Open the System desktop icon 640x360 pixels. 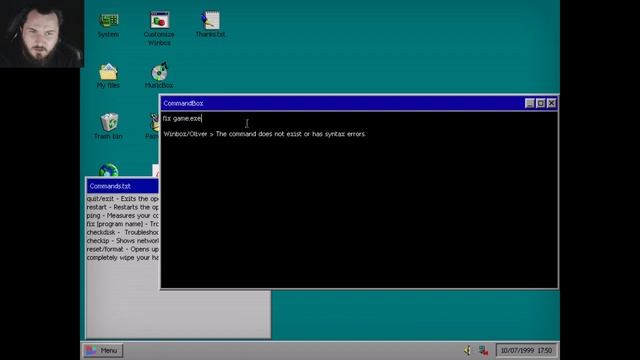coord(109,25)
